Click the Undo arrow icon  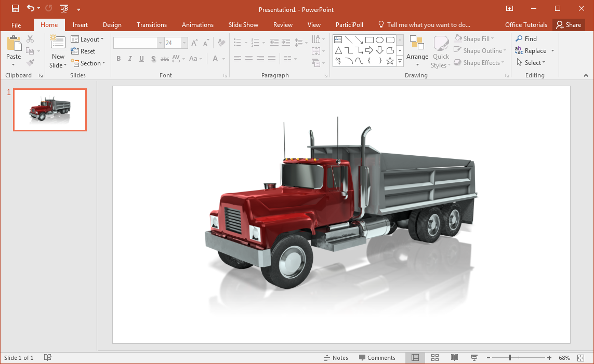(x=30, y=8)
